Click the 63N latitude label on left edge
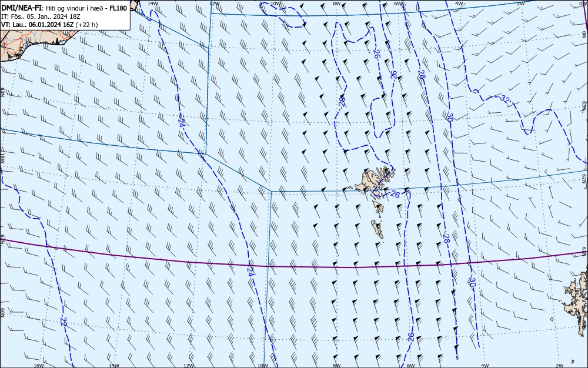 coord(2,92)
